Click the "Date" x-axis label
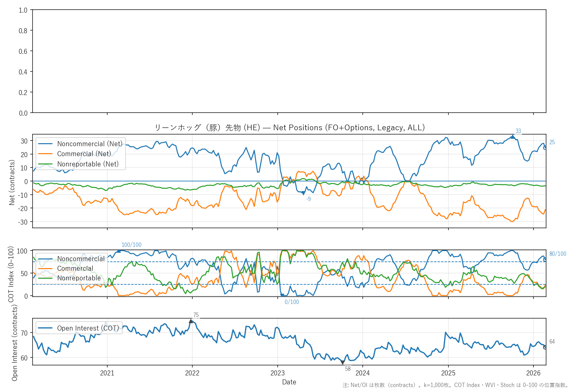This screenshot has width=574, height=392. tap(289, 382)
